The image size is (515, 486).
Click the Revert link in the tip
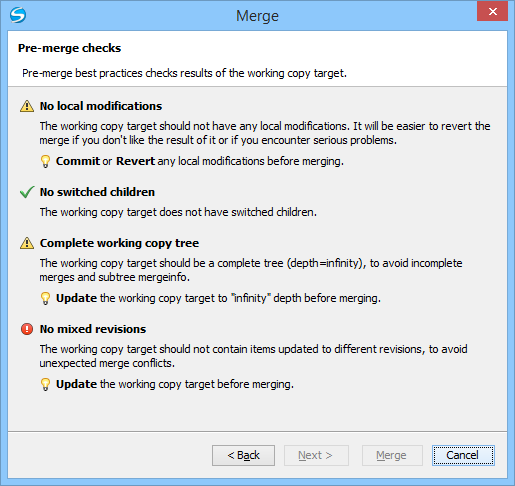(x=135, y=161)
